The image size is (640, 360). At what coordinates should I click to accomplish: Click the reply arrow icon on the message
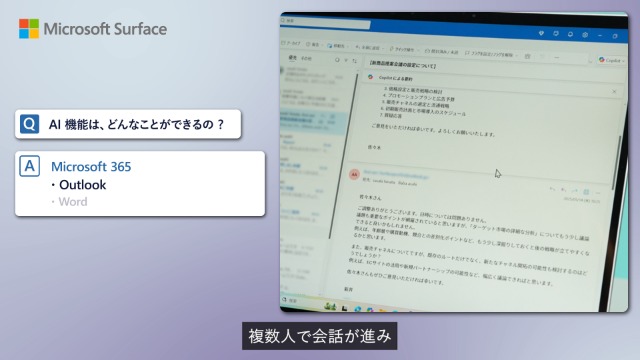click(x=552, y=189)
